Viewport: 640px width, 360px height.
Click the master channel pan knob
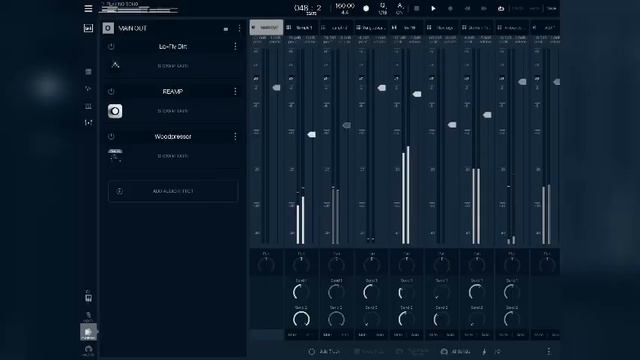[266, 265]
